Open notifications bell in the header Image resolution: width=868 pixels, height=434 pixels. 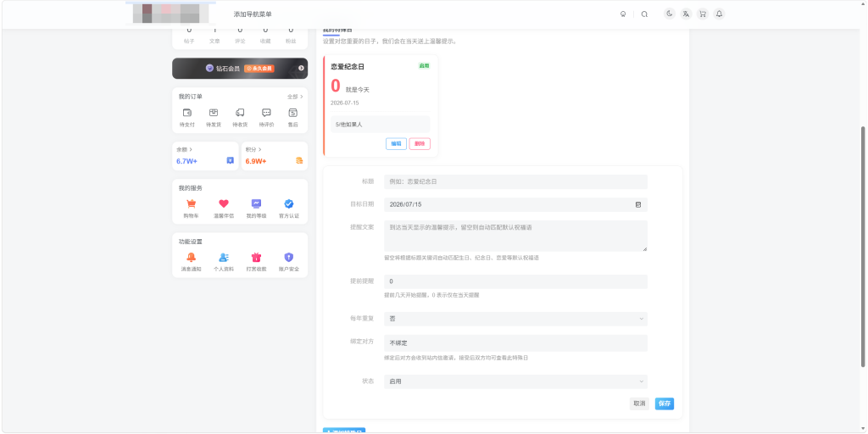tap(719, 14)
